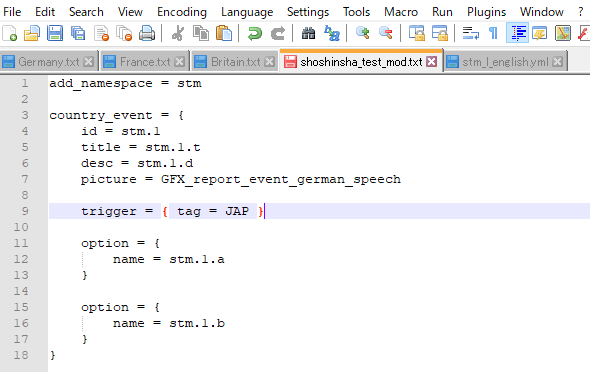Open the Replace dialog icon

[332, 33]
